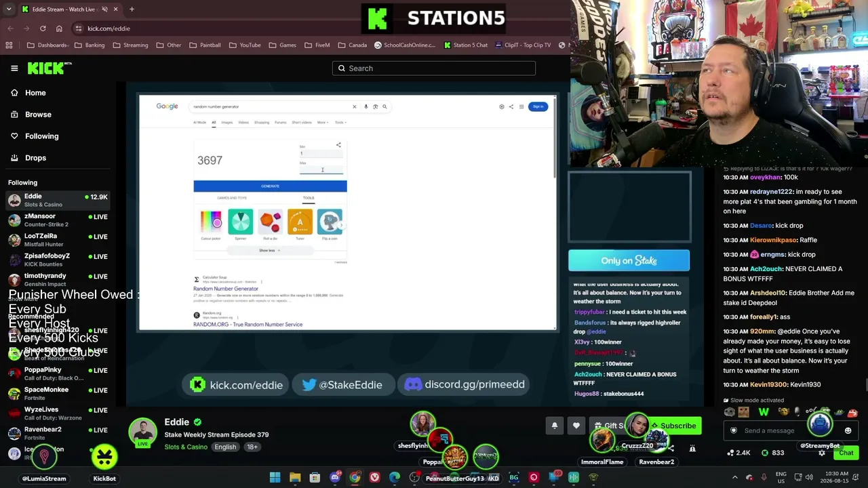The height and width of the screenshot is (488, 868).
Task: Open the zMansoor channel in the sidebar
Action: (58, 220)
